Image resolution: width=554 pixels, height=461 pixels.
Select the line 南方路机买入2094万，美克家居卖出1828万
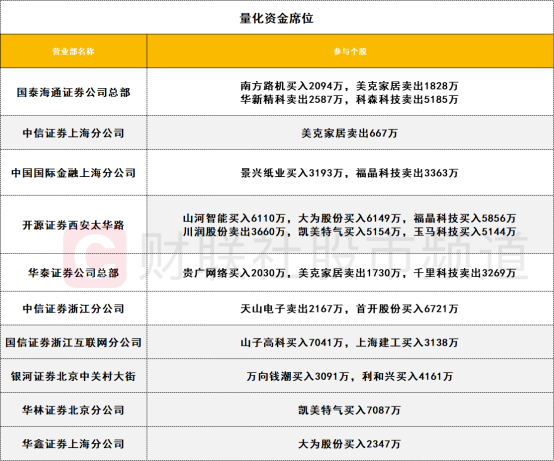(349, 86)
